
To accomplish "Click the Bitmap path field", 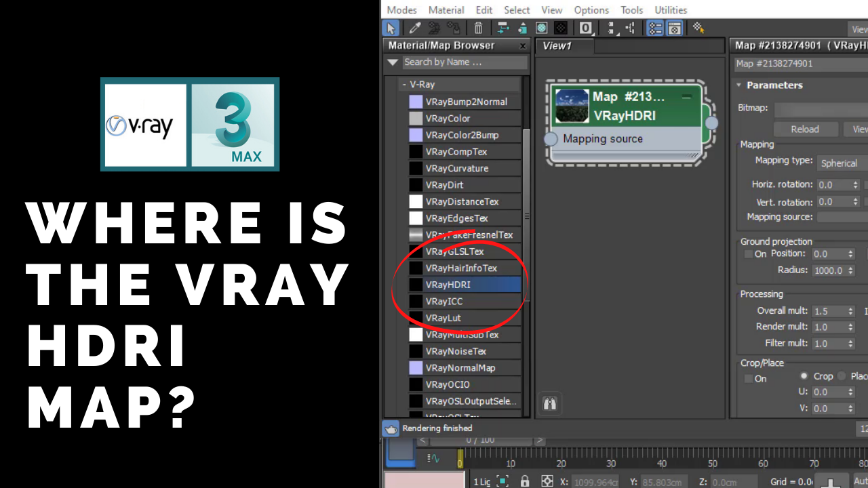I will [821, 108].
